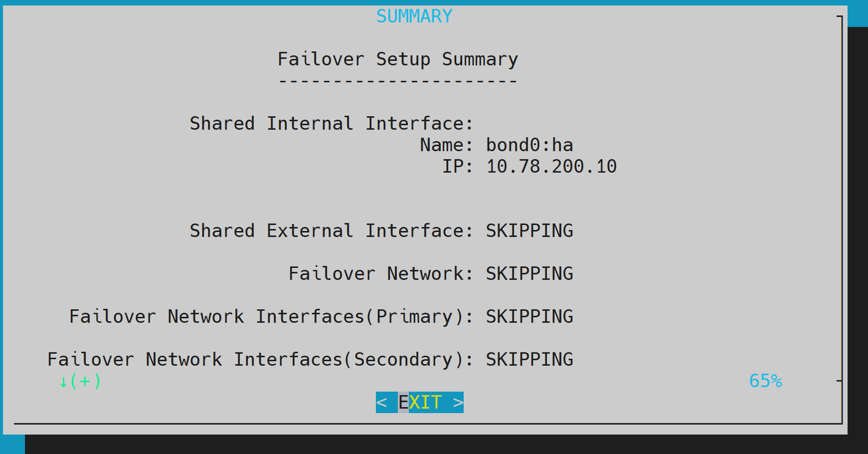868x454 pixels.
Task: Click the dashed underline below the heading
Action: click(397, 80)
